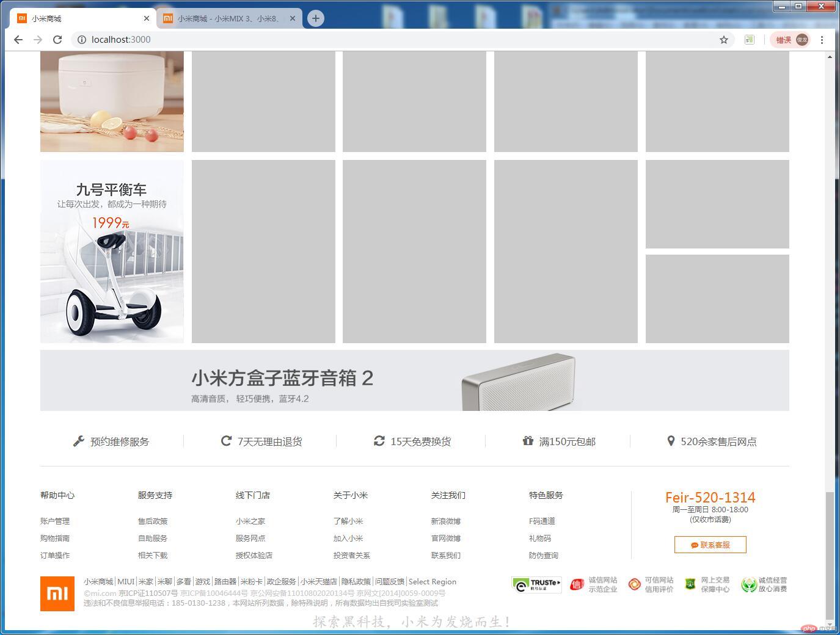Click the orange Xiaomi logo in footer
Viewport: 840px width, 635px height.
click(x=57, y=593)
